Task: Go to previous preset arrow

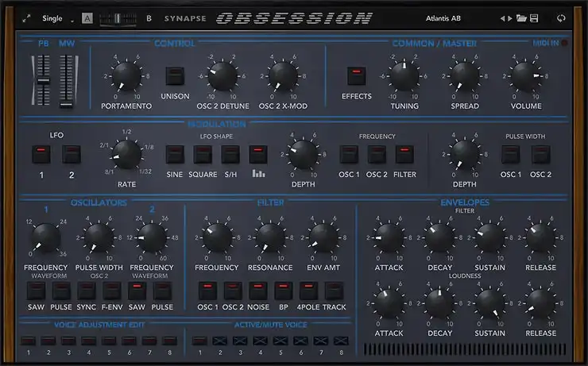Action: click(502, 18)
